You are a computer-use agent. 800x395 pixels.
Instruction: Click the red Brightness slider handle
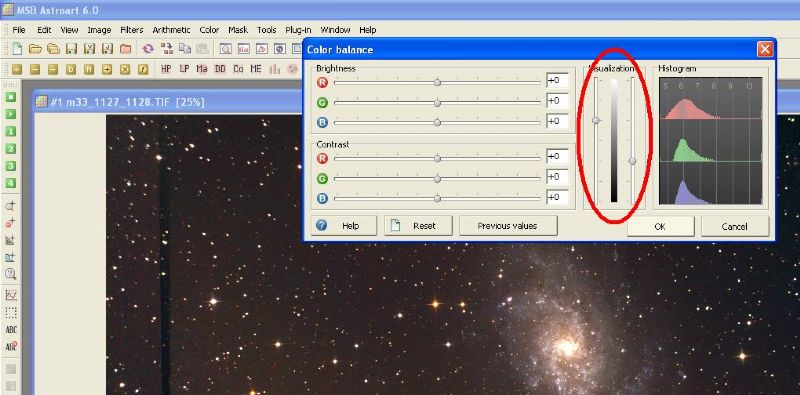click(437, 82)
